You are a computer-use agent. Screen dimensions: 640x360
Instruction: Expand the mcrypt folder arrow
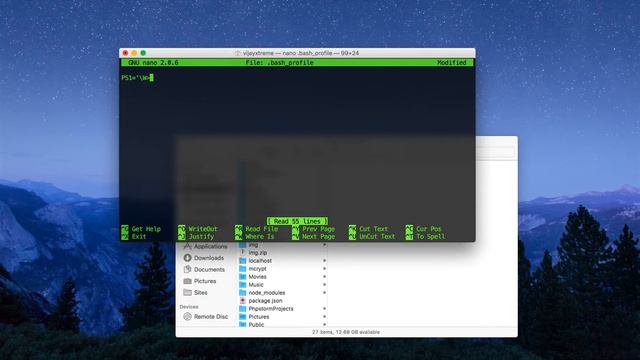coord(324,269)
